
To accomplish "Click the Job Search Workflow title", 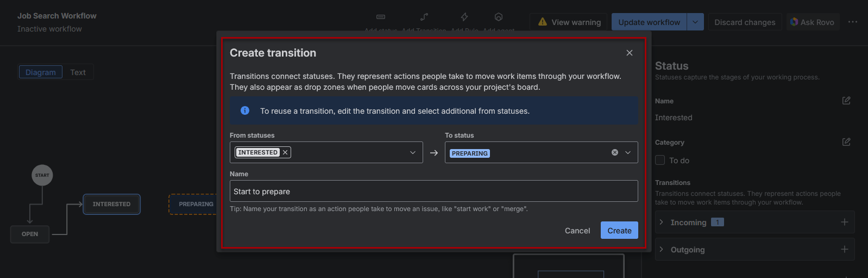I will pos(57,16).
